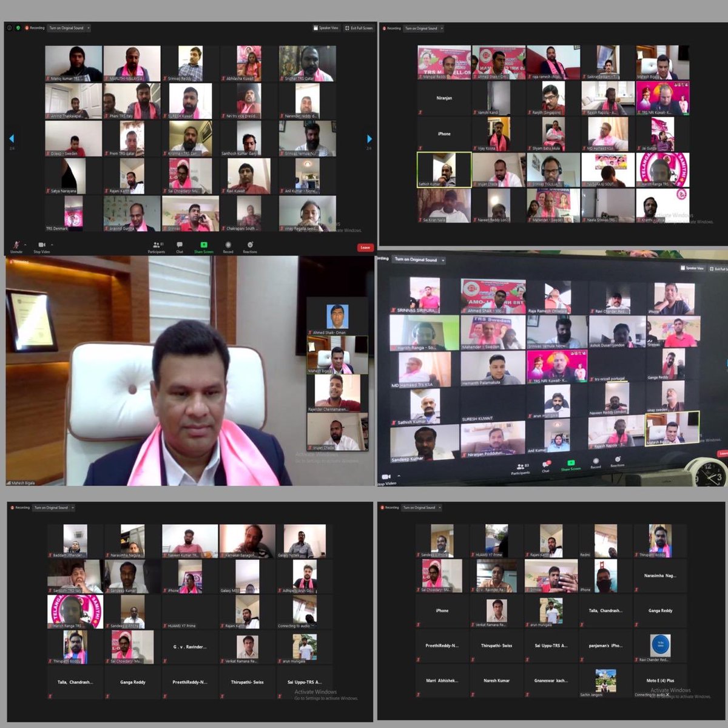
Task: Toggle Stop Video in middle-right window
Action: pos(386,479)
